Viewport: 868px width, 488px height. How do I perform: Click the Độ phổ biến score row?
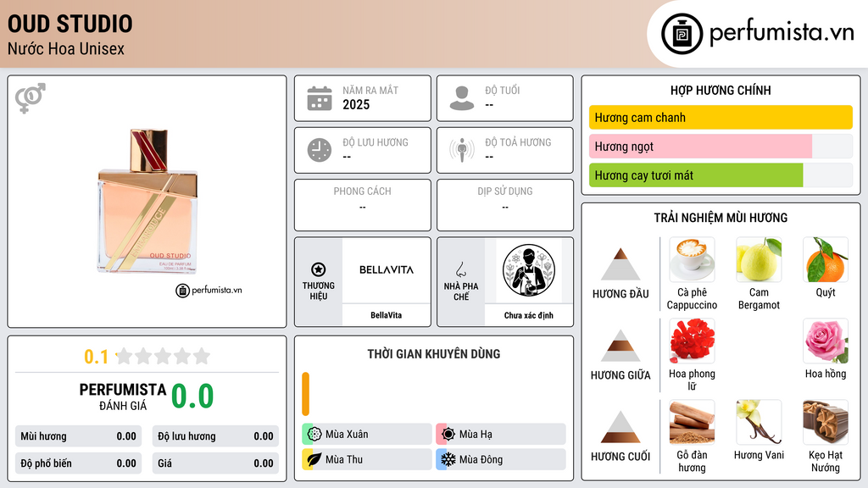pos(78,463)
